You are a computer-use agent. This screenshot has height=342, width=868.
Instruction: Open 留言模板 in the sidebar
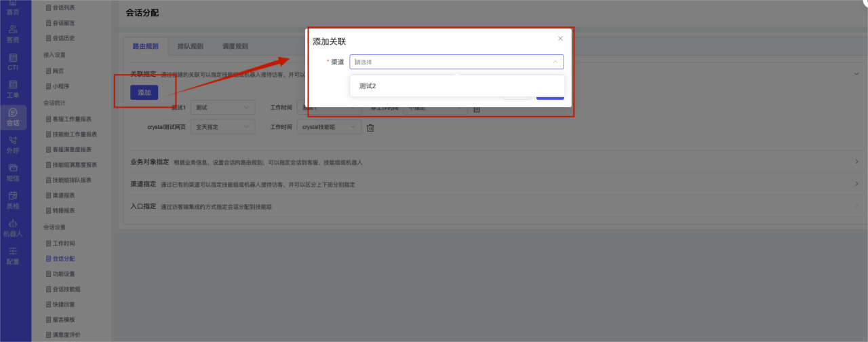click(60, 320)
